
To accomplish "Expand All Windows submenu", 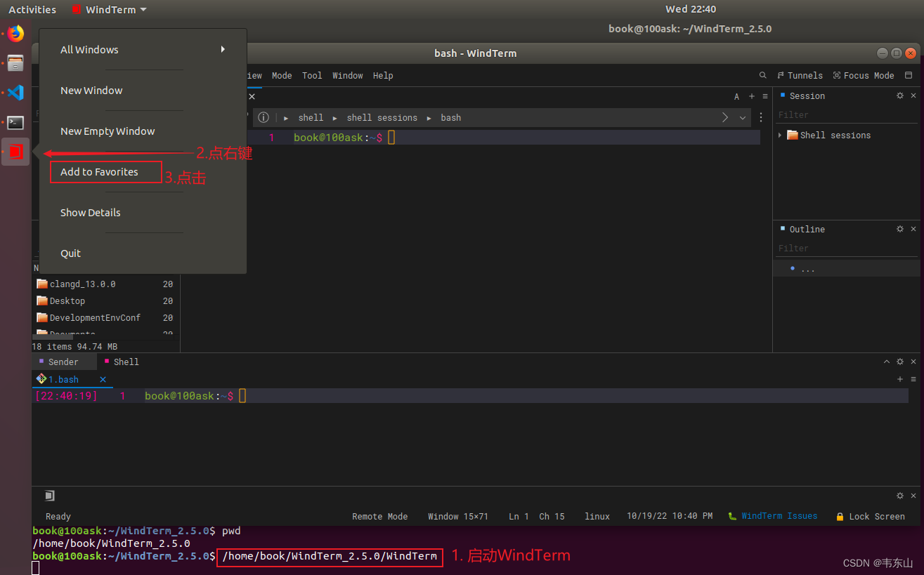I will 143,49.
